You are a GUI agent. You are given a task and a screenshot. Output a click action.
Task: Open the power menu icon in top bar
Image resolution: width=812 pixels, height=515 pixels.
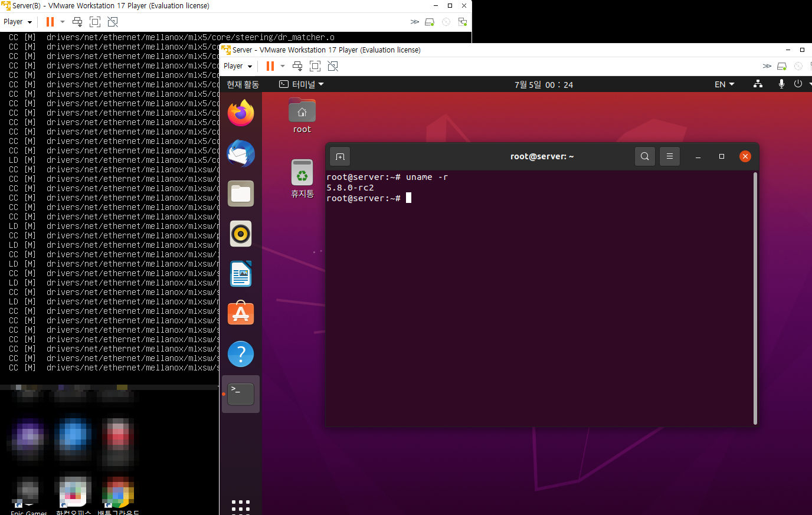tap(798, 84)
